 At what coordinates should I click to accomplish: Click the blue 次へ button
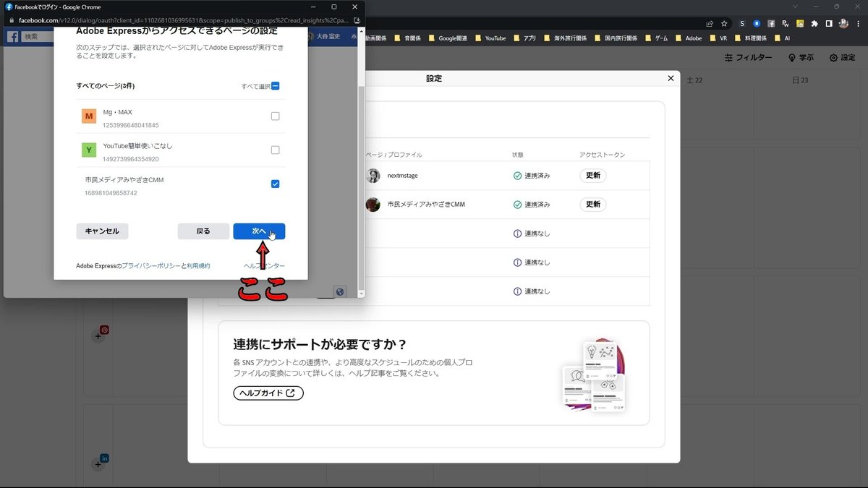click(259, 231)
